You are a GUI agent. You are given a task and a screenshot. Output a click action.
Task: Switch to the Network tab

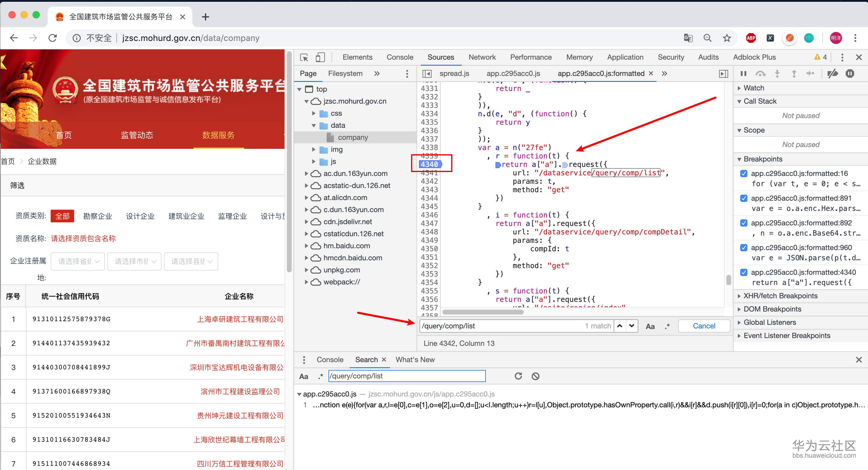[x=482, y=57]
